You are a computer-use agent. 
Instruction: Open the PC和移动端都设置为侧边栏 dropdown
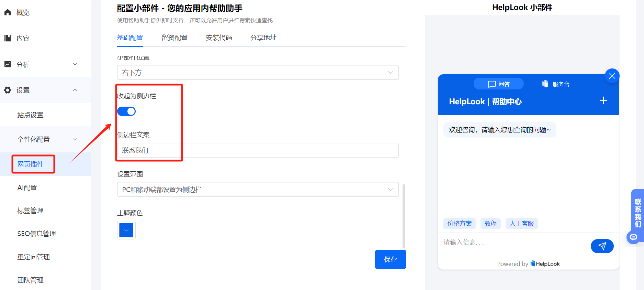click(x=258, y=190)
